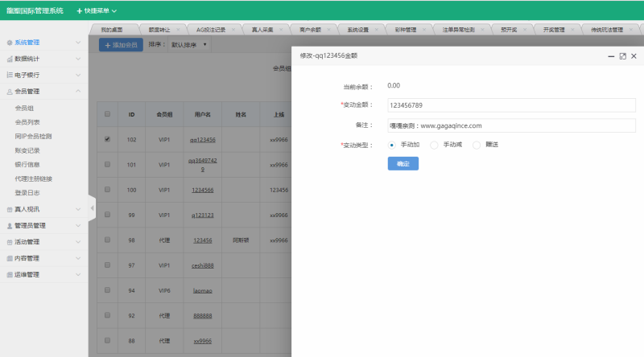Check the checkbox for row ID 94

point(107,290)
